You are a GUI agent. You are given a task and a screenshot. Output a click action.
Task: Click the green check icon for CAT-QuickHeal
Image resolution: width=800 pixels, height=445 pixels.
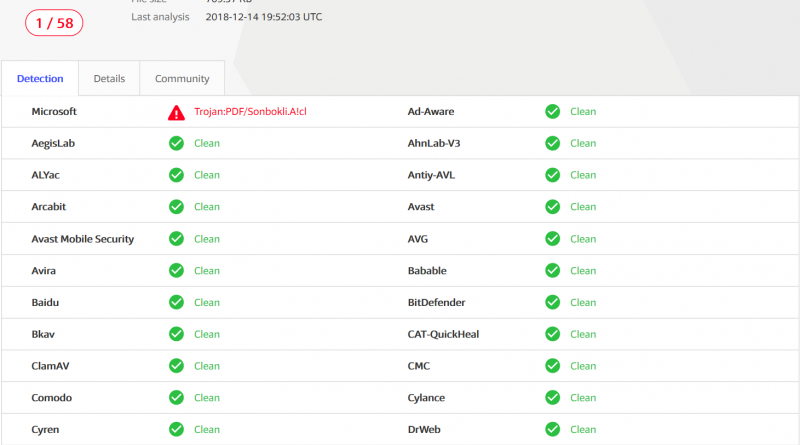coord(553,334)
